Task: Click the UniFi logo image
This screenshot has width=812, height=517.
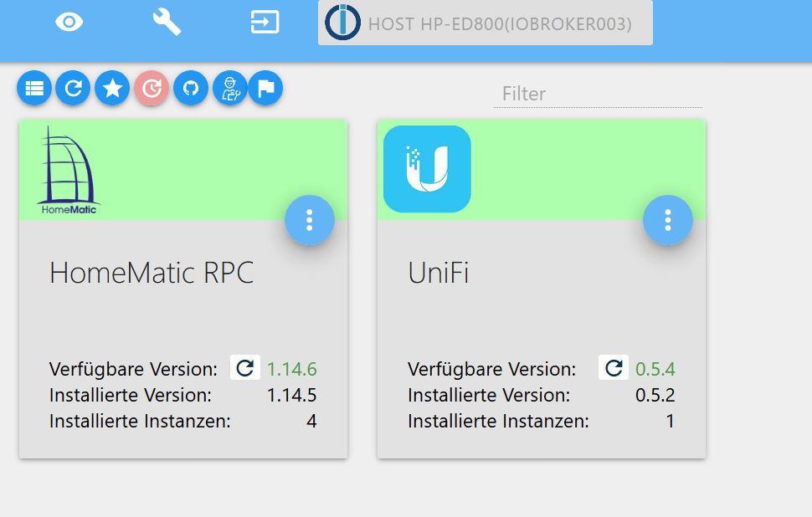Action: (x=427, y=169)
